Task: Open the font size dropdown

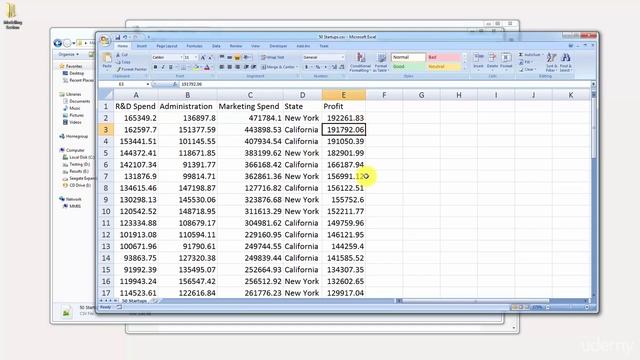Action: point(196,58)
